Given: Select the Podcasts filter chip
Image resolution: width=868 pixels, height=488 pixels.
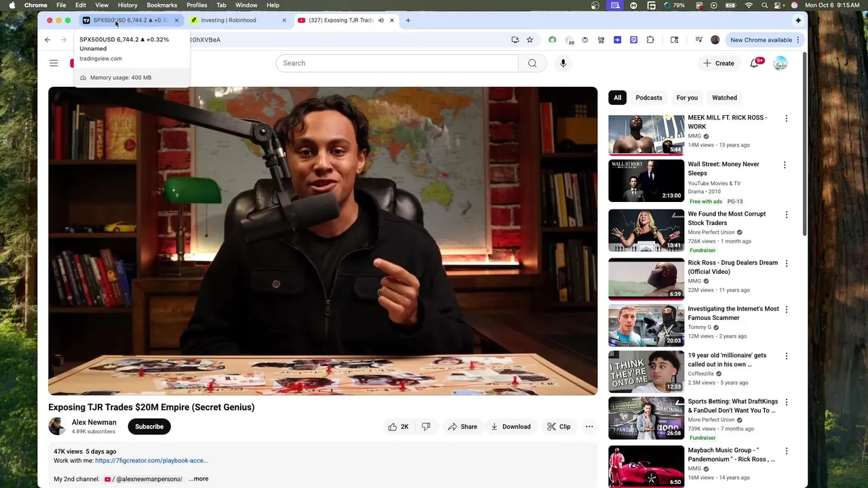Looking at the screenshot, I should click(x=649, y=98).
